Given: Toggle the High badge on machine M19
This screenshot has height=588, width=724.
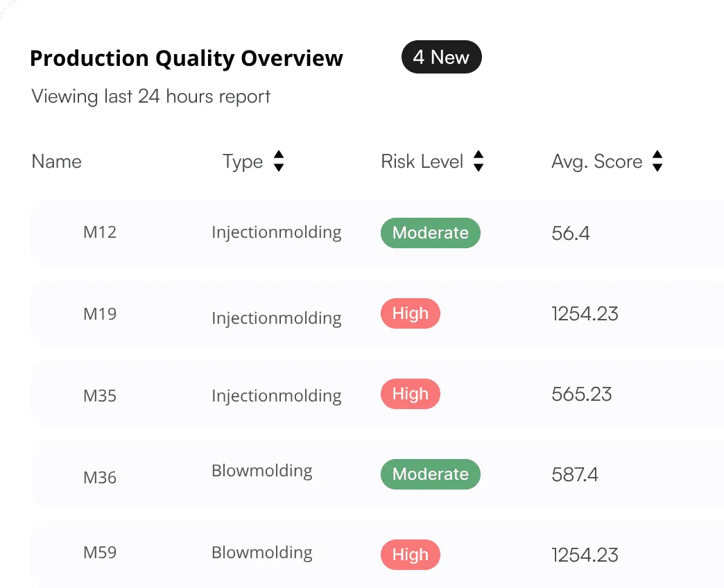Looking at the screenshot, I should point(410,313).
